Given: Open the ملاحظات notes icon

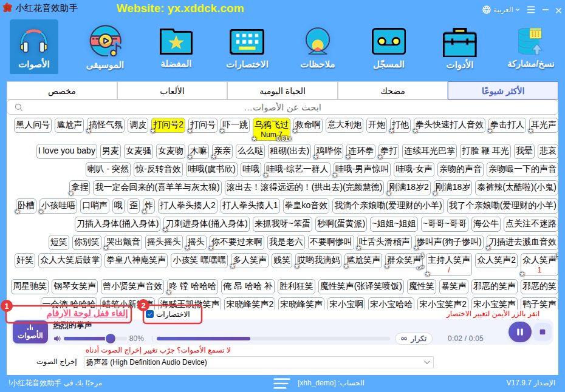Looking at the screenshot, I should coord(318,47).
